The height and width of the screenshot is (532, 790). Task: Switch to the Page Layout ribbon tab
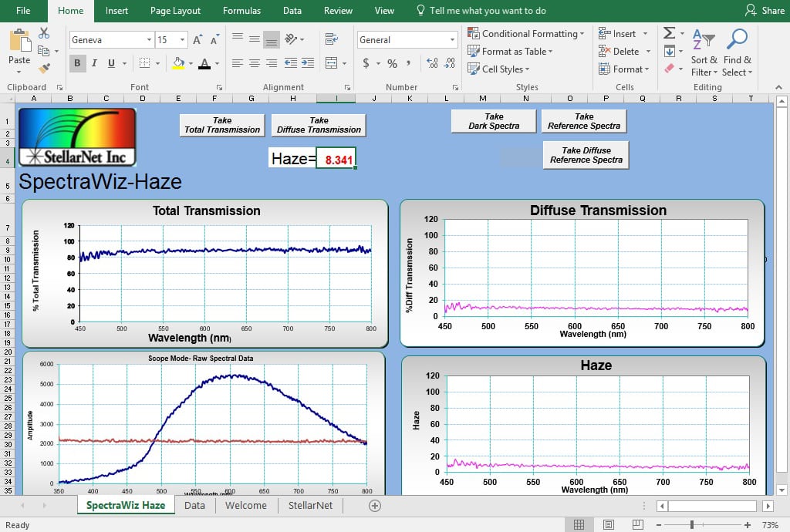[175, 11]
